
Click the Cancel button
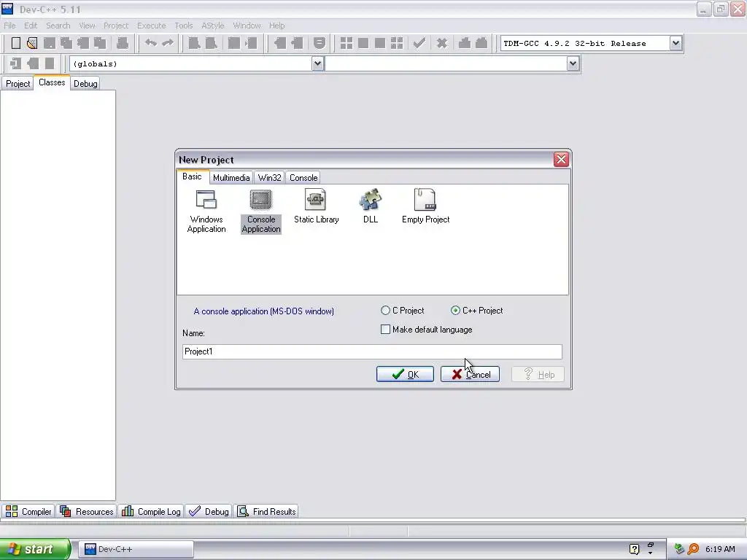[x=470, y=374]
